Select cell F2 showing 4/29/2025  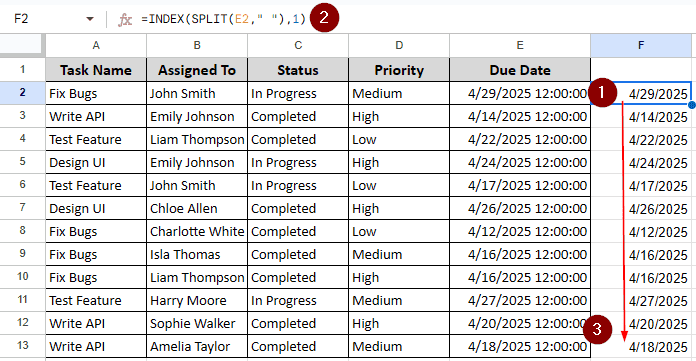tap(641, 93)
